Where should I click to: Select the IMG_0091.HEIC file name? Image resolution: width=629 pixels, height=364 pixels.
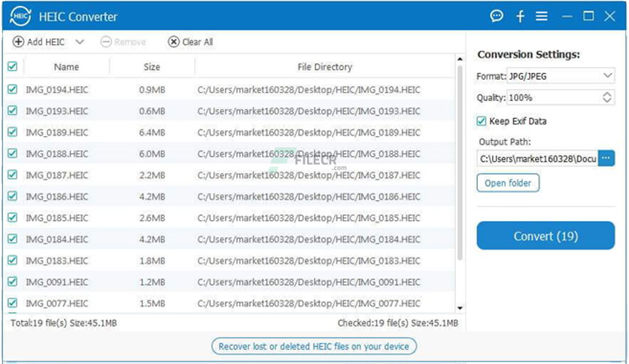pos(57,282)
